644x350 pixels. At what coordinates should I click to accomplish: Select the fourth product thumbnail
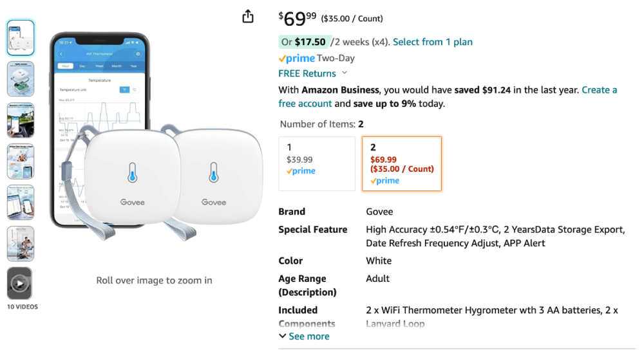click(x=20, y=161)
